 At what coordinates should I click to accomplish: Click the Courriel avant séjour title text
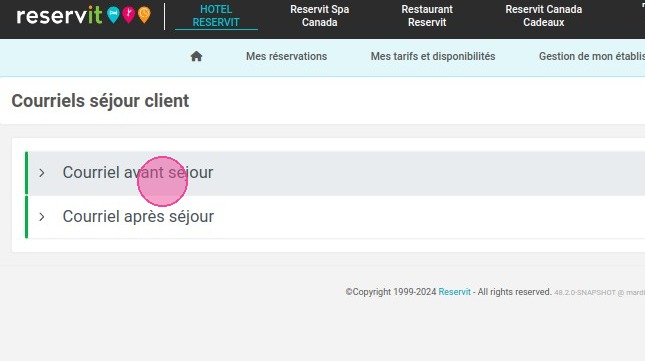pyautogui.click(x=138, y=172)
